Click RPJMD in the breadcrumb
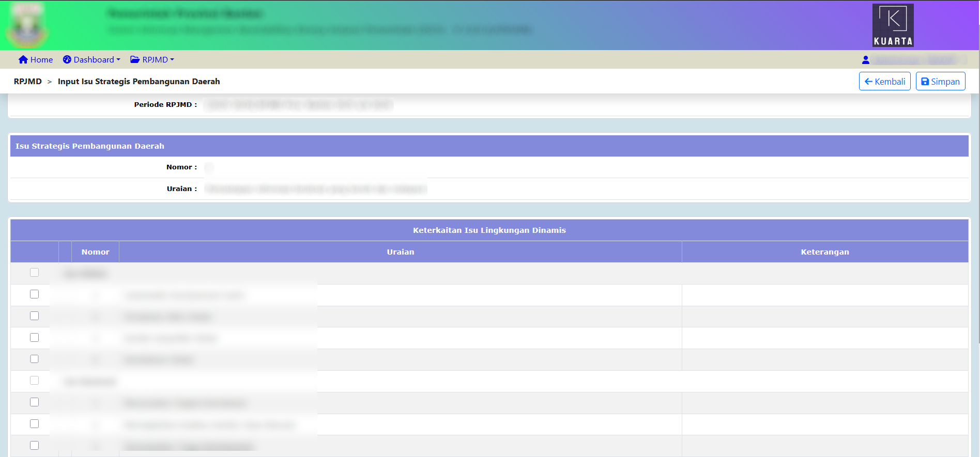Image resolution: width=980 pixels, height=457 pixels. 28,82
